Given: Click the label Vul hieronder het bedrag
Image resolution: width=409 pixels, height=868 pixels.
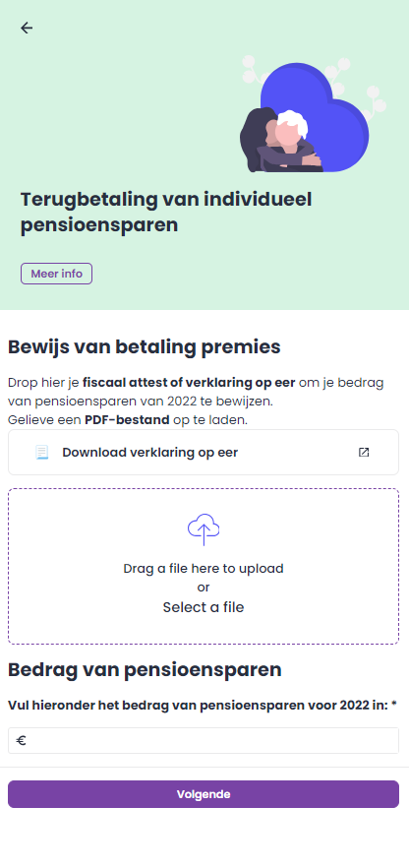Looking at the screenshot, I should (x=203, y=706).
